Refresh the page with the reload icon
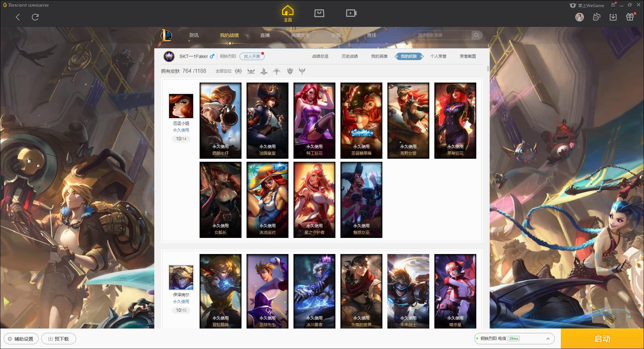This screenshot has width=644, height=349. [x=35, y=17]
